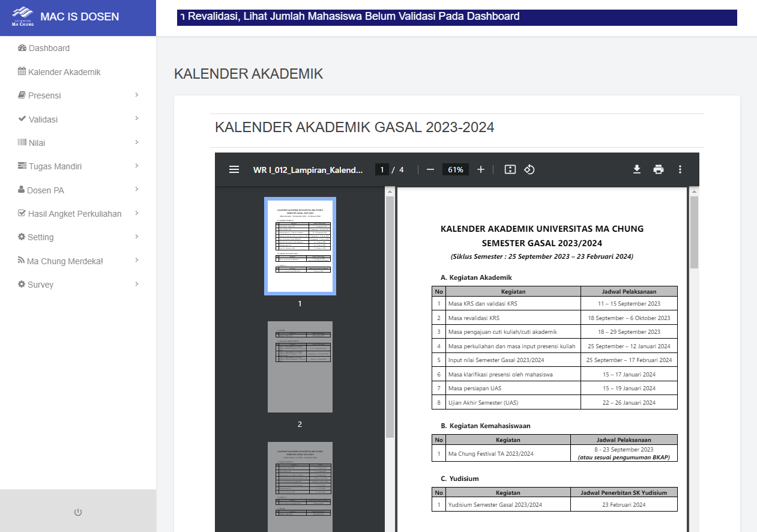Open the Dashboard menu item

point(78,48)
